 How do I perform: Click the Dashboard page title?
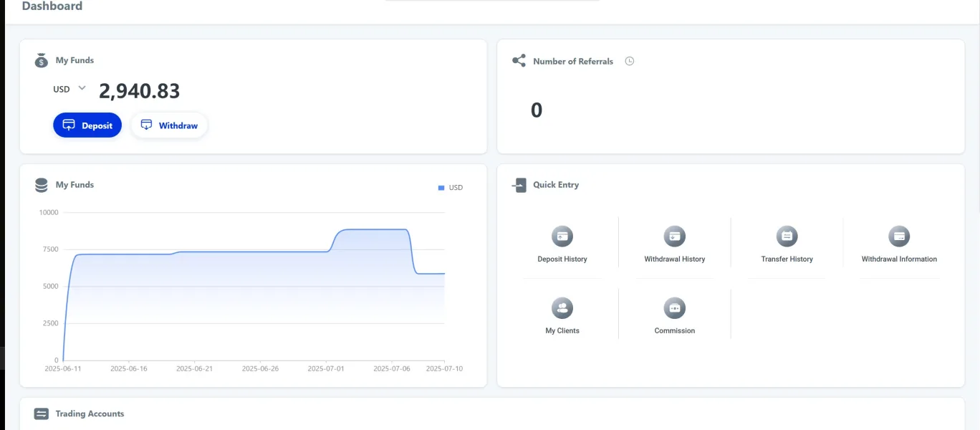[52, 6]
